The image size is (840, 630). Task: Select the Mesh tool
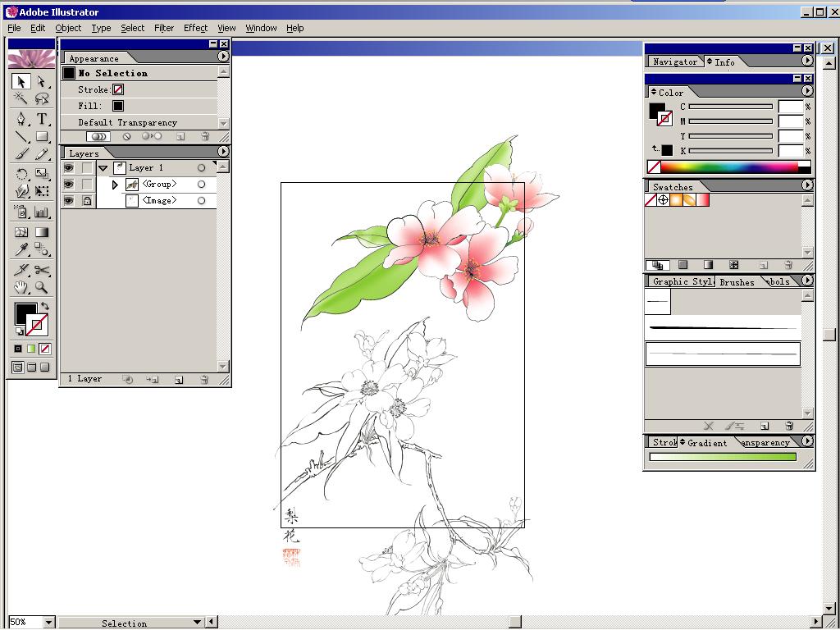pyautogui.click(x=21, y=232)
